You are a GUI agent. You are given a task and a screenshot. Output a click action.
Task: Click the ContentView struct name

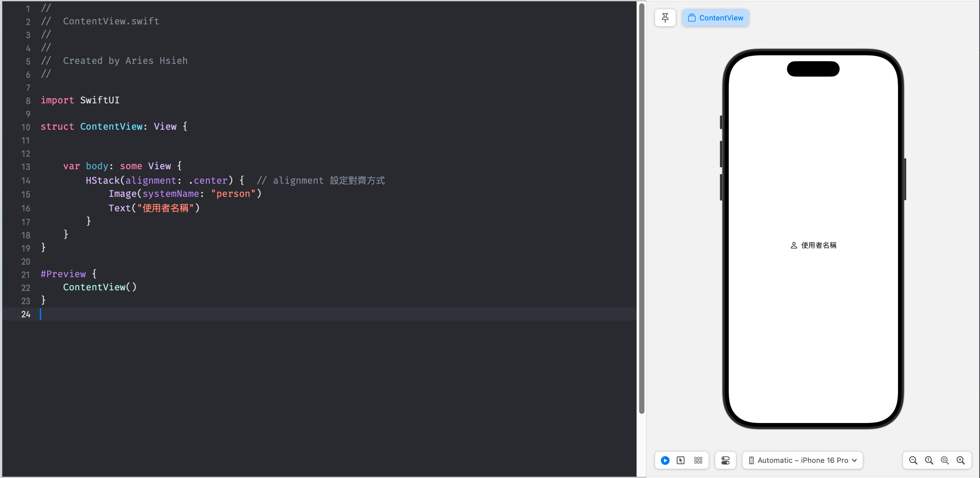coord(111,126)
